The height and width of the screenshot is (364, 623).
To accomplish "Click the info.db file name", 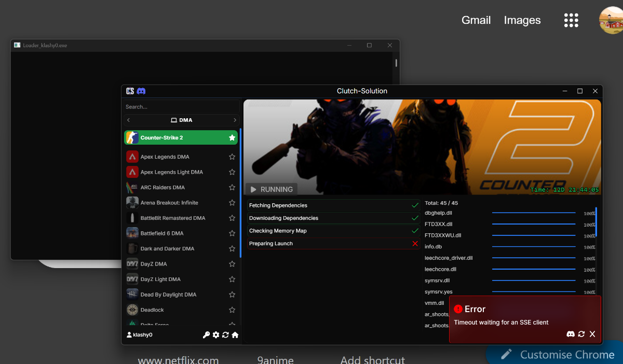I will (x=434, y=247).
